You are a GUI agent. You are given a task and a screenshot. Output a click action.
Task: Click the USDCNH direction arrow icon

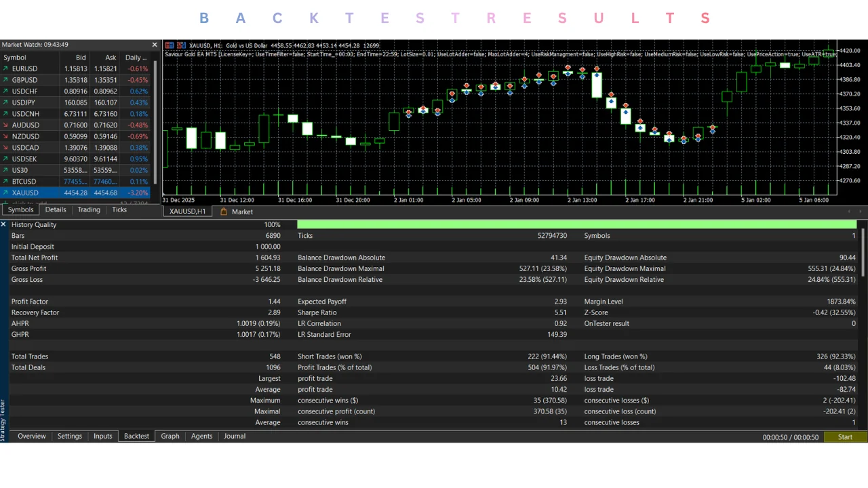(6, 114)
